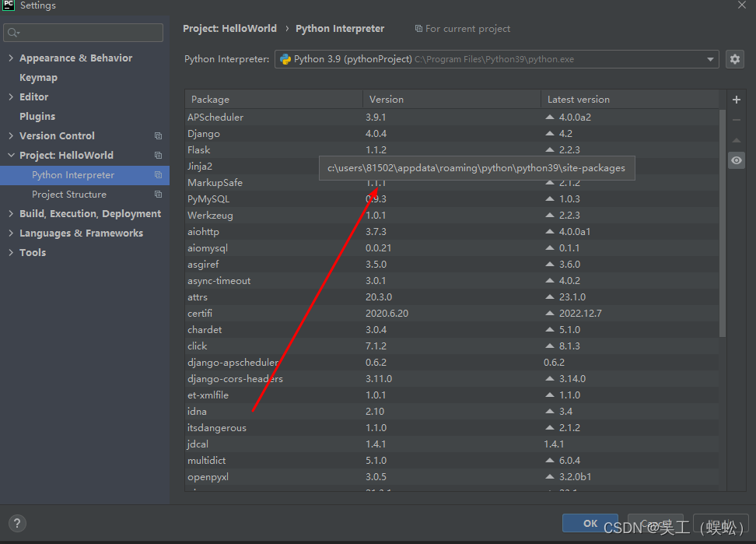Select the openpyxl package row
This screenshot has height=544, width=756.
452,477
